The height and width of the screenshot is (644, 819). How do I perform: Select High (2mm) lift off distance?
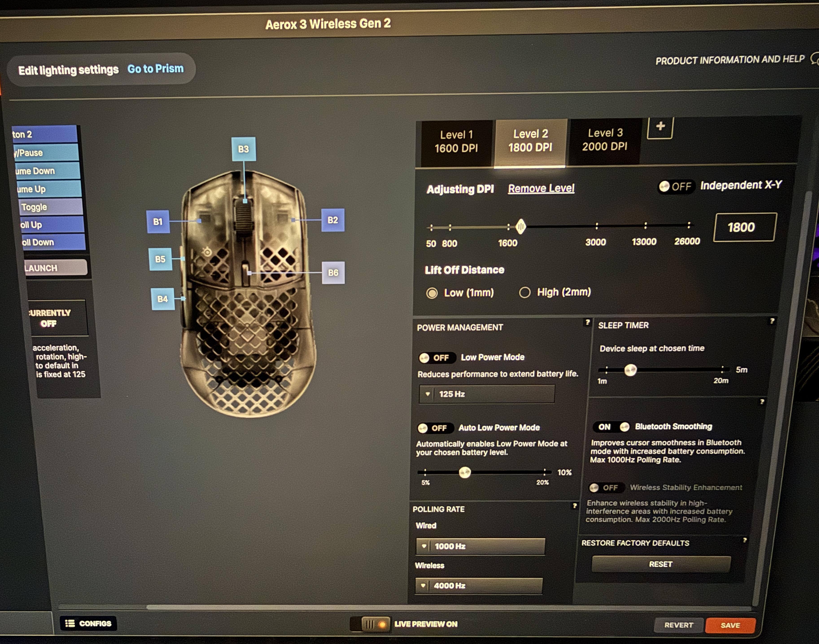[525, 292]
